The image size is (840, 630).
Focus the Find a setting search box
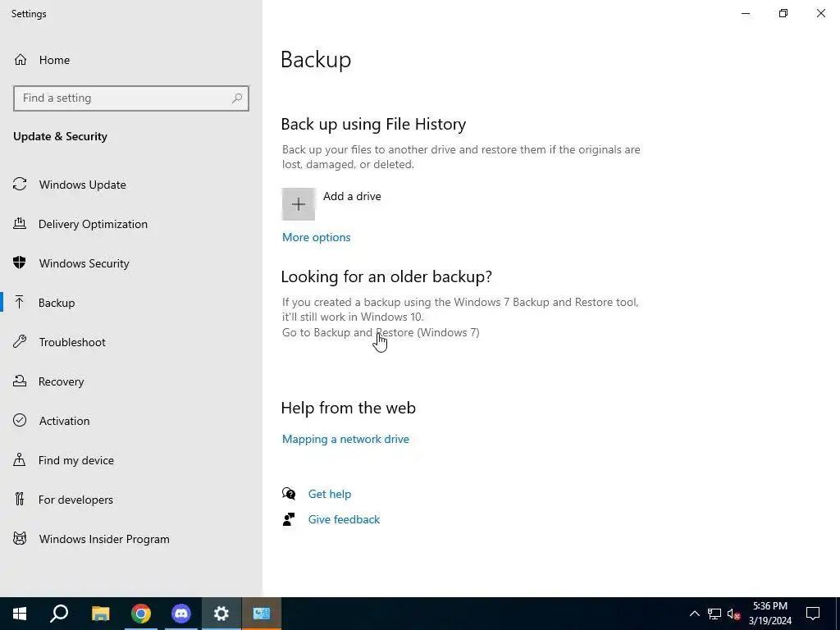pyautogui.click(x=131, y=98)
